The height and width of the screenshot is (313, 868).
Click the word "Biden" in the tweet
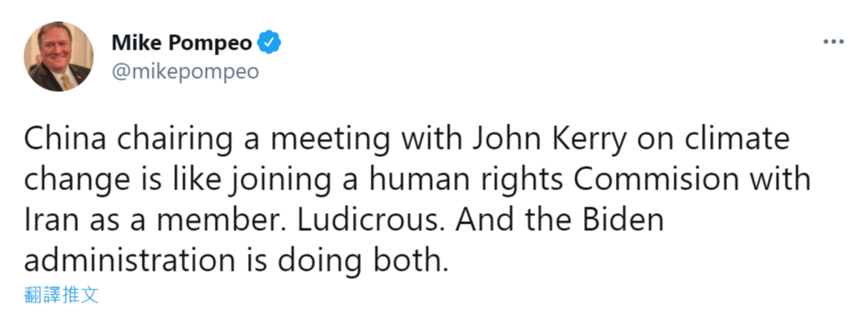[625, 220]
